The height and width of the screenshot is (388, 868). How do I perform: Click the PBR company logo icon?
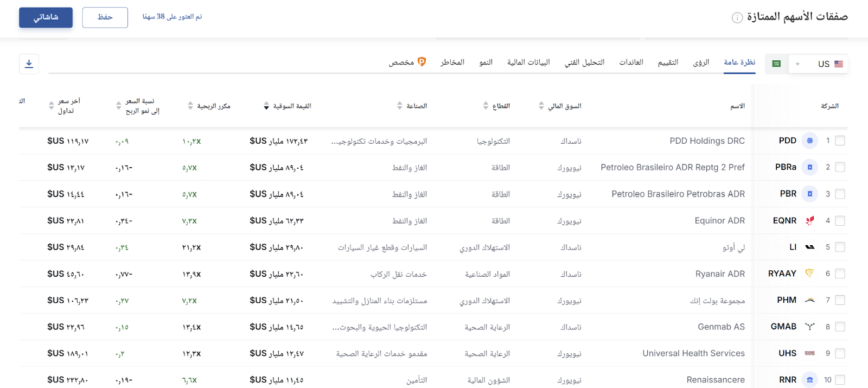(810, 194)
